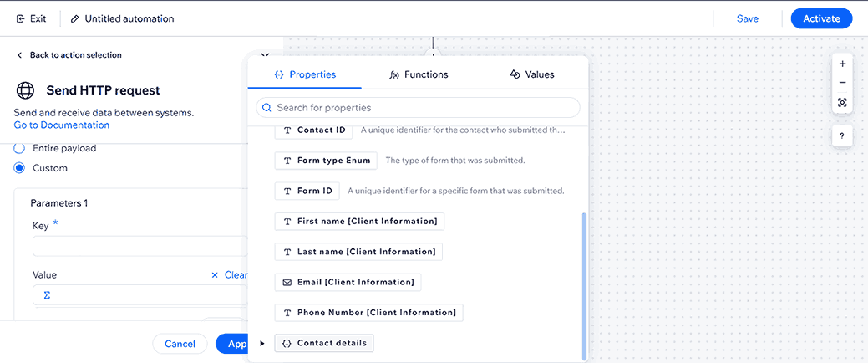The width and height of the screenshot is (868, 363).
Task: Click the fit-to-screen canvas icon
Action: (x=842, y=103)
